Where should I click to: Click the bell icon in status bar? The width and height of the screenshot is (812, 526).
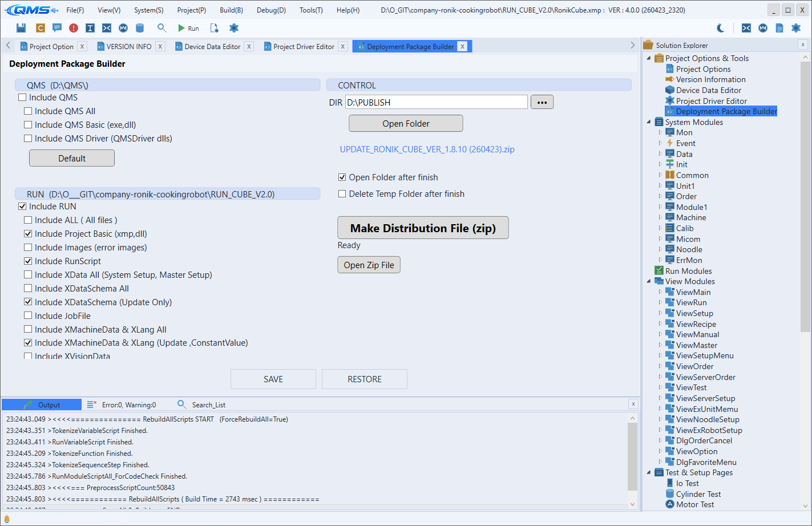[7, 519]
